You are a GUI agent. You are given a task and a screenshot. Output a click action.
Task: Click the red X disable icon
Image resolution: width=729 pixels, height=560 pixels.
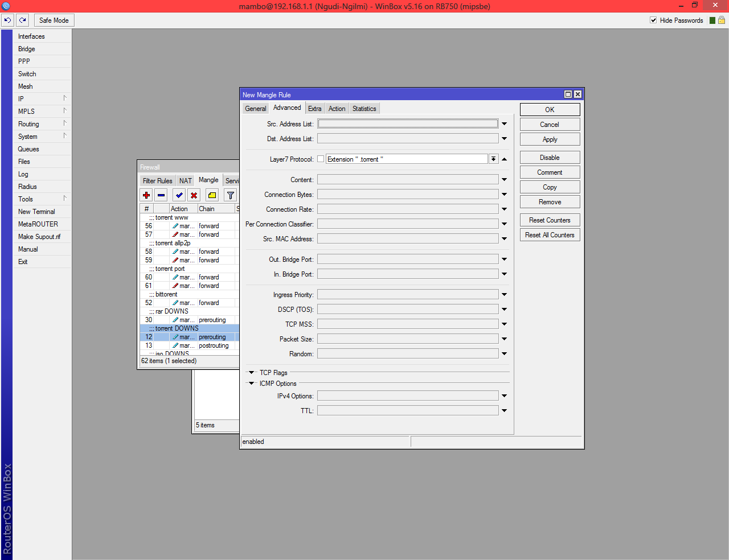194,195
